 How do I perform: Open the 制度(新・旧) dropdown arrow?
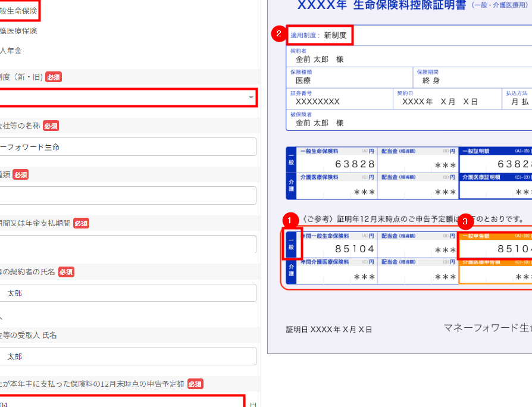click(251, 97)
